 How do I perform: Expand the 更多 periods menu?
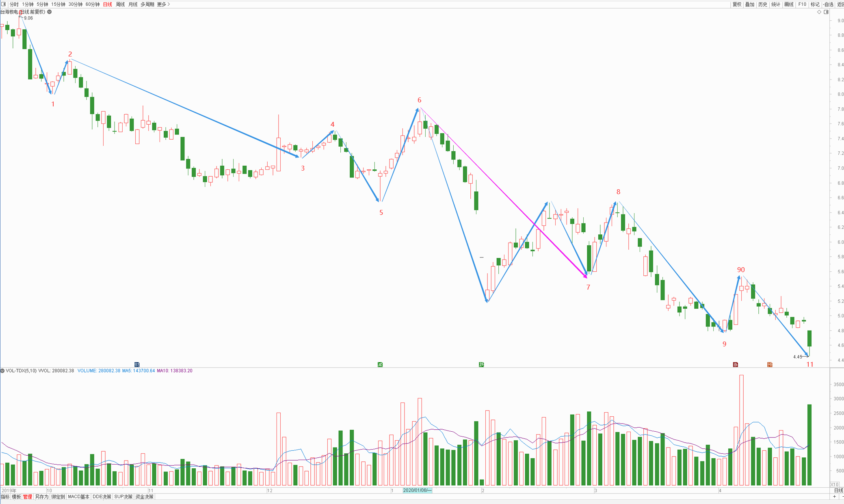coord(163,4)
